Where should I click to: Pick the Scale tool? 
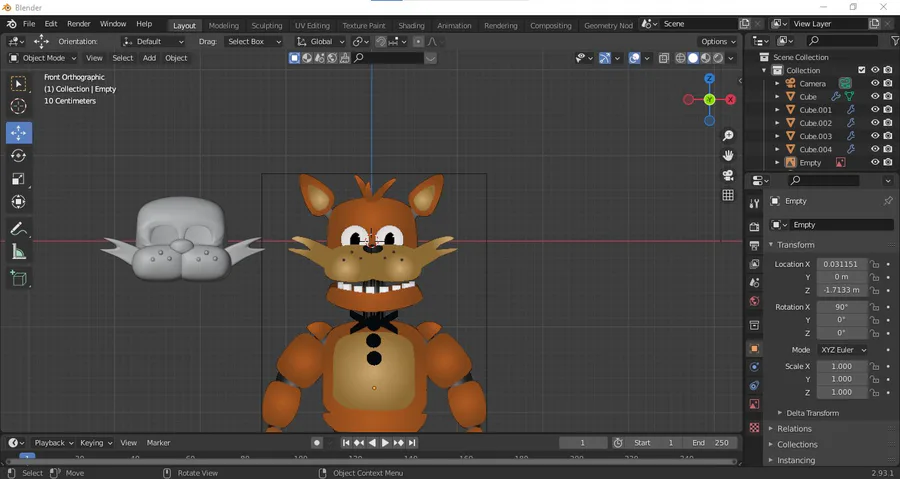(19, 178)
